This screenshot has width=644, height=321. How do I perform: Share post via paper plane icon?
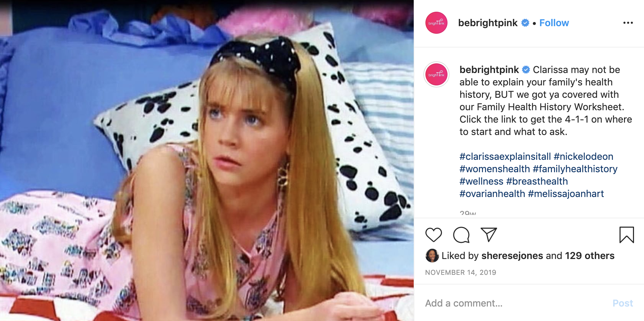click(x=489, y=235)
